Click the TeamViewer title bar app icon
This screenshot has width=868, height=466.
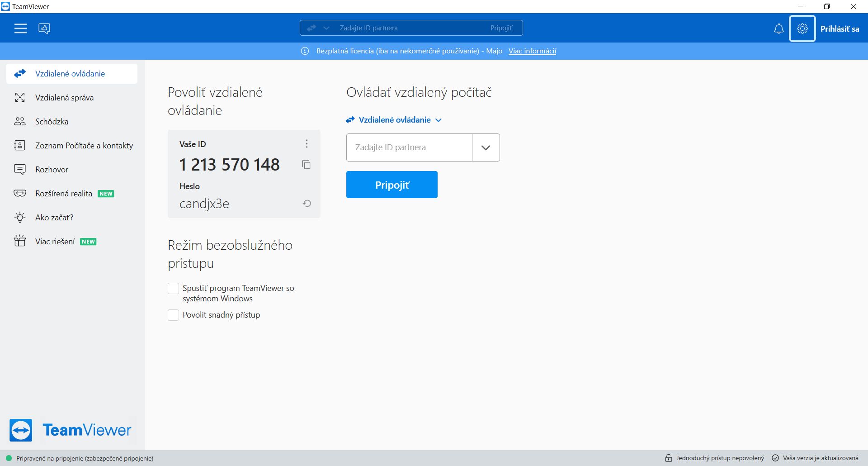click(x=5, y=6)
